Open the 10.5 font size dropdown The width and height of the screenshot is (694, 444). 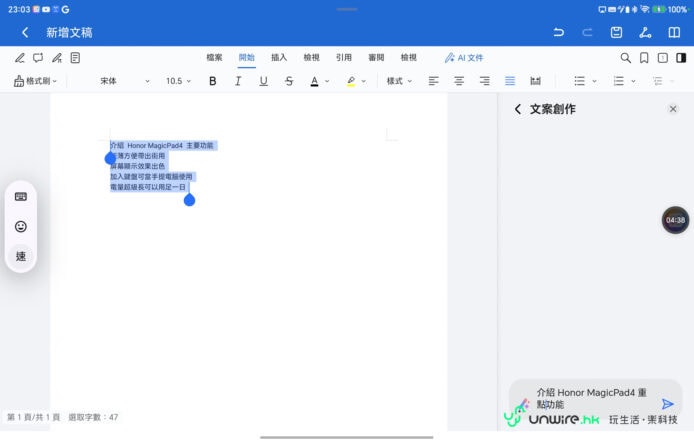(x=178, y=81)
